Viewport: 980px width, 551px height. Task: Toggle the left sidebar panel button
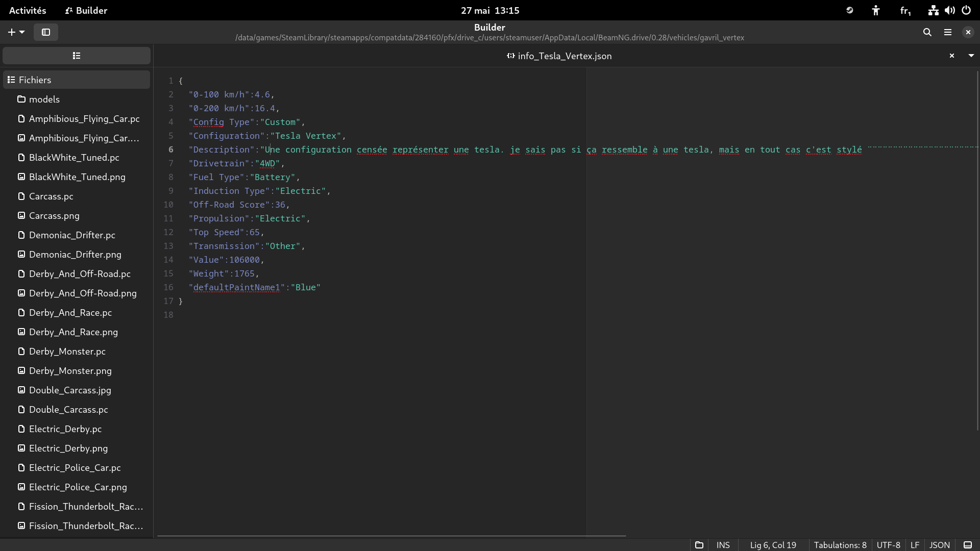click(46, 32)
